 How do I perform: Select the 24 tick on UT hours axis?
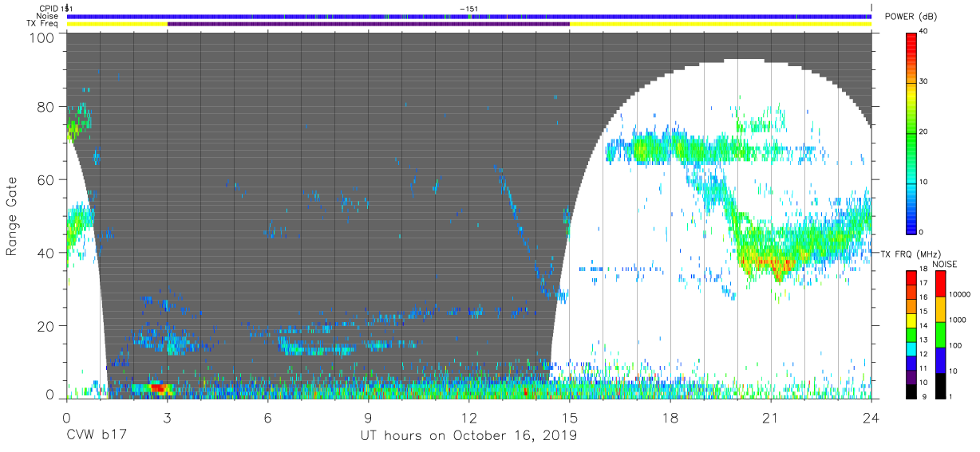(x=871, y=416)
